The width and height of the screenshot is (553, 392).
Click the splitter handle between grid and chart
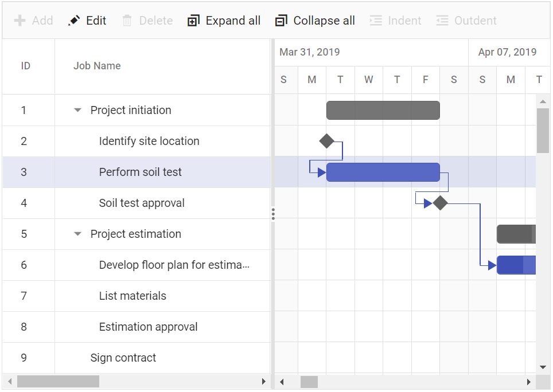coord(273,214)
